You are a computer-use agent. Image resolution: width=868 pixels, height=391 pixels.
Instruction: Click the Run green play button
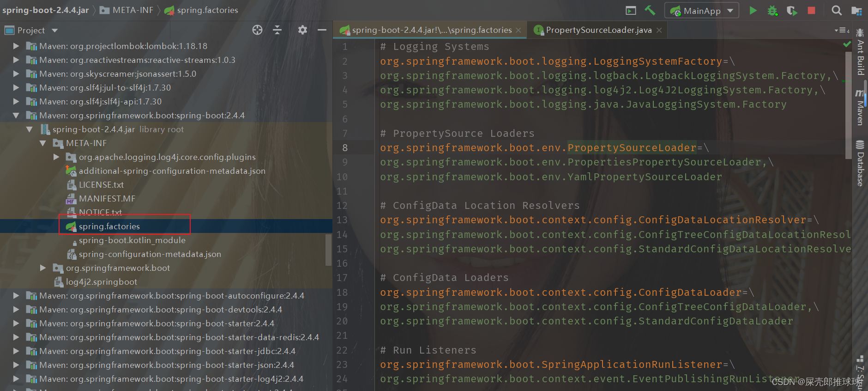(x=753, y=10)
